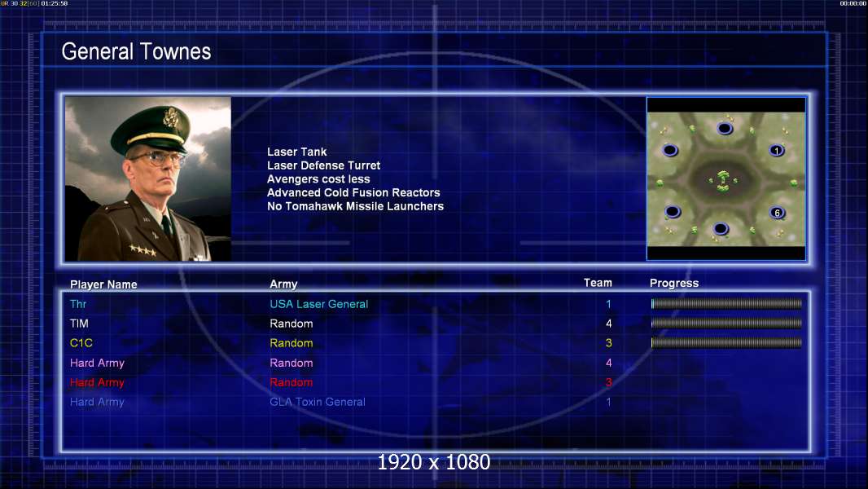Click No Tomahawk Missile Launchers text
The width and height of the screenshot is (868, 489).
(355, 206)
